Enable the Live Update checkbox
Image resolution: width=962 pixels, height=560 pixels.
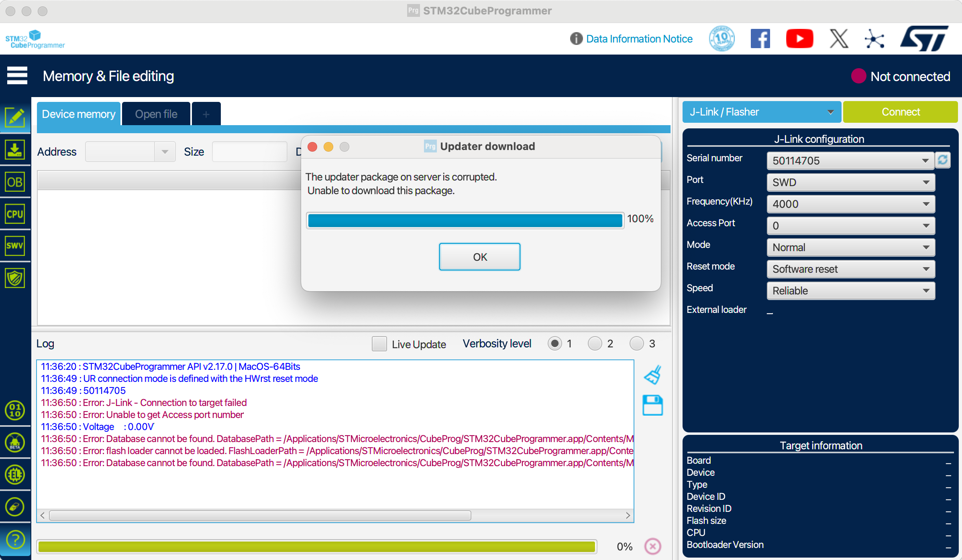(379, 344)
